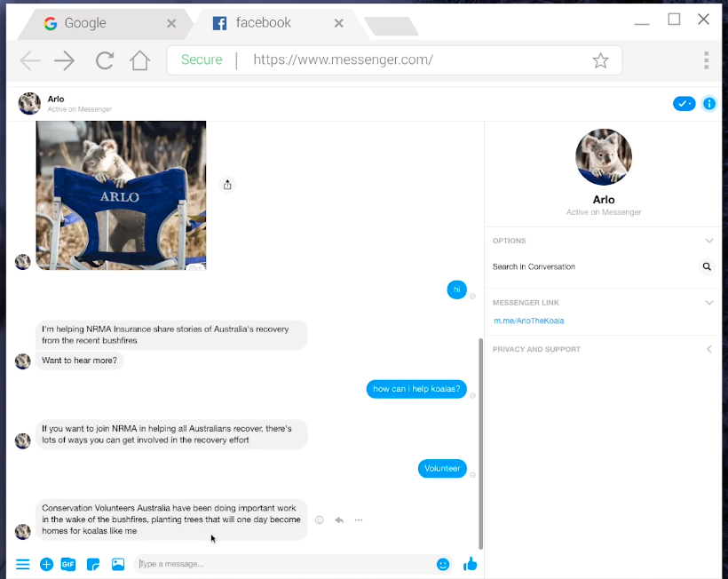Open the search in conversation magnifier
The width and height of the screenshot is (728, 579).
(707, 266)
